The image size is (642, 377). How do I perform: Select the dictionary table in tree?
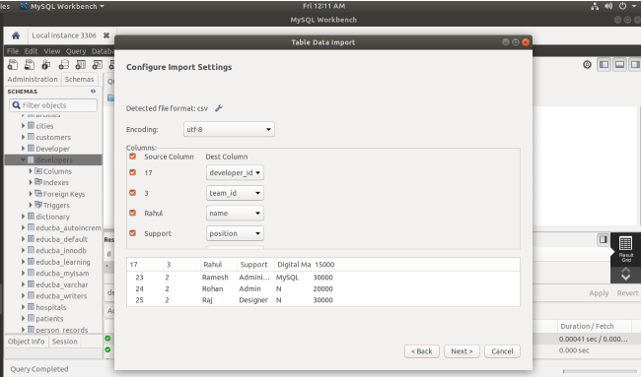(x=52, y=217)
